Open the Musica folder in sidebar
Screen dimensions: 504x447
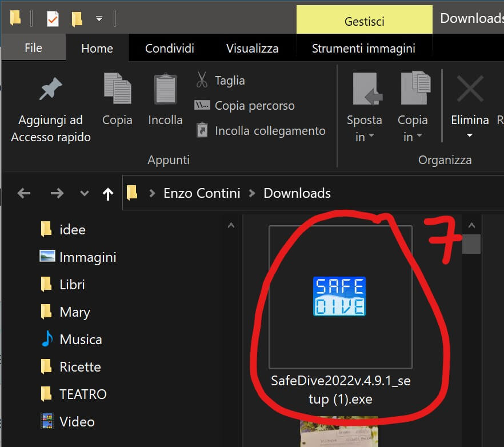81,340
